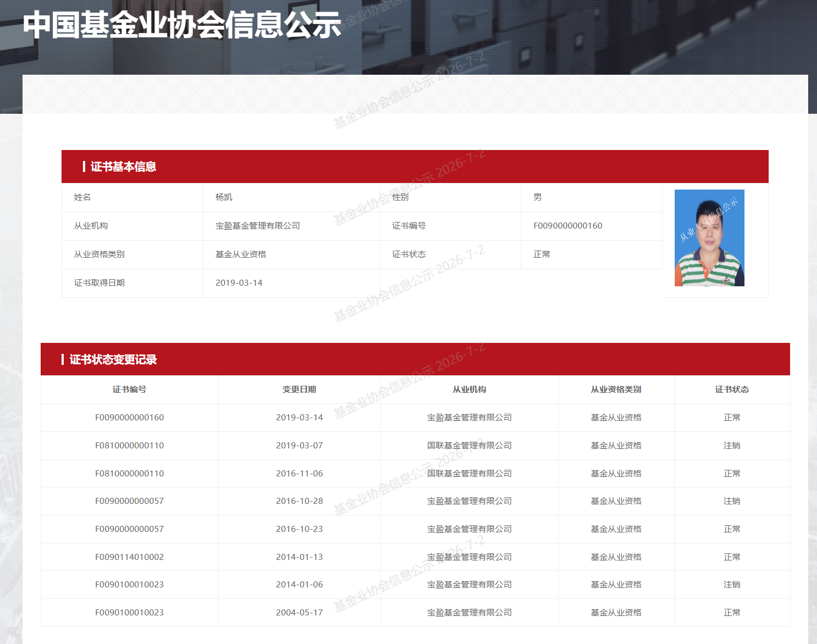Click the 变更日期 column header
Viewport: 817px width, 644px height.
(x=299, y=390)
